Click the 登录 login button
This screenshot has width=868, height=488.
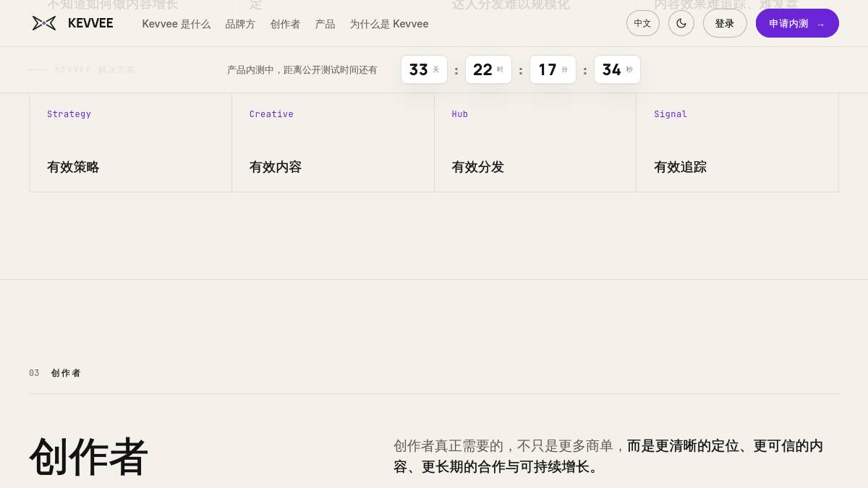725,23
